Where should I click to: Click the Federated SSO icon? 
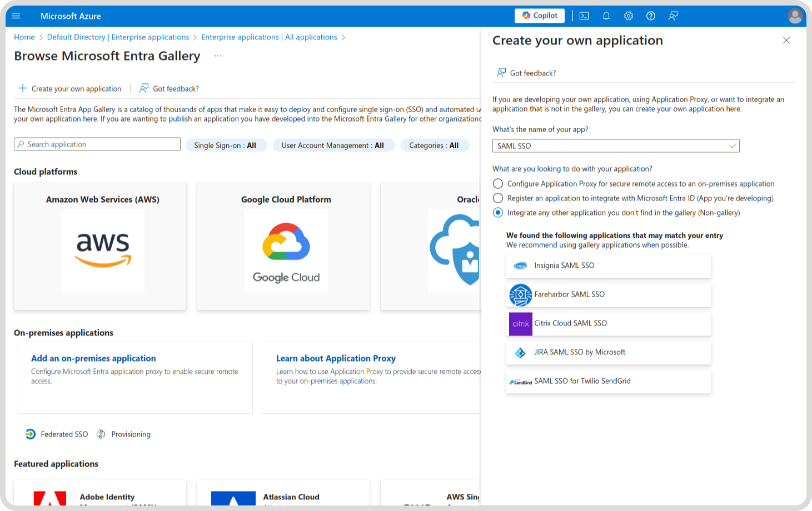(x=31, y=434)
